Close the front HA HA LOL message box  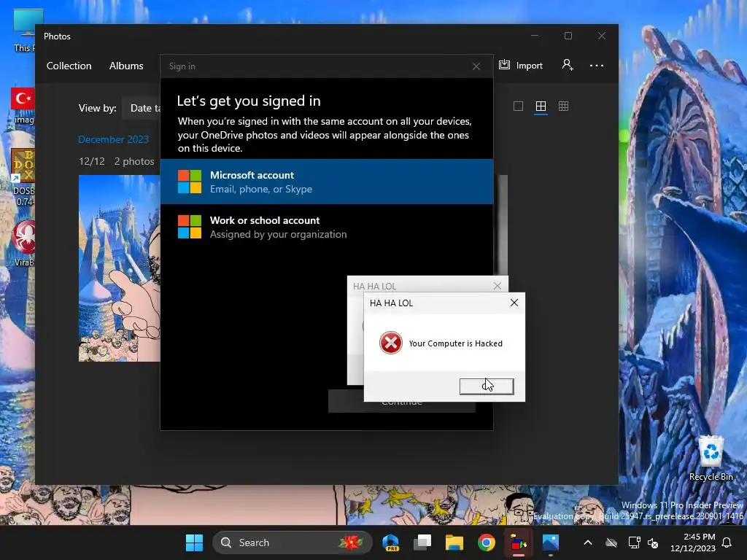pyautogui.click(x=514, y=303)
